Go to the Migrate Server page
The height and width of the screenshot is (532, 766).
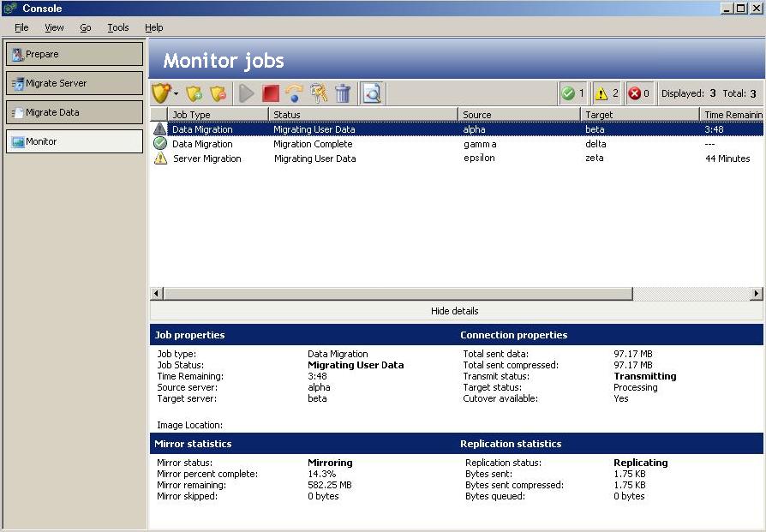[75, 83]
